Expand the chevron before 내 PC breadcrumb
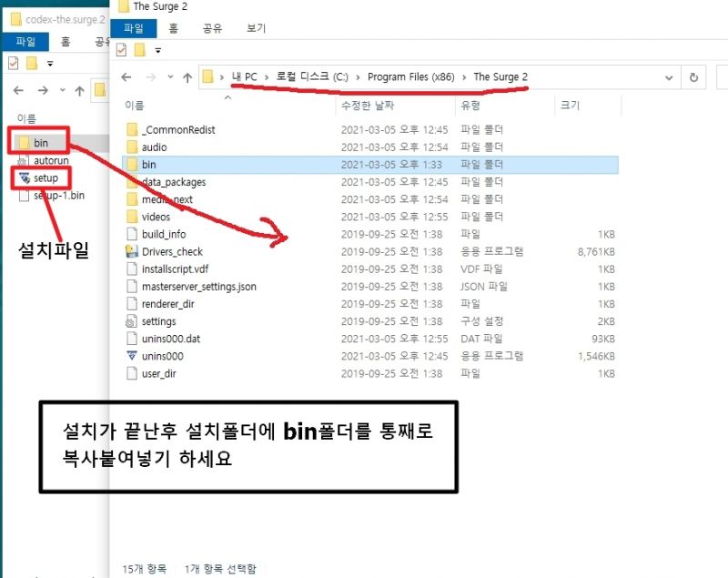The height and width of the screenshot is (578, 728). [x=222, y=77]
